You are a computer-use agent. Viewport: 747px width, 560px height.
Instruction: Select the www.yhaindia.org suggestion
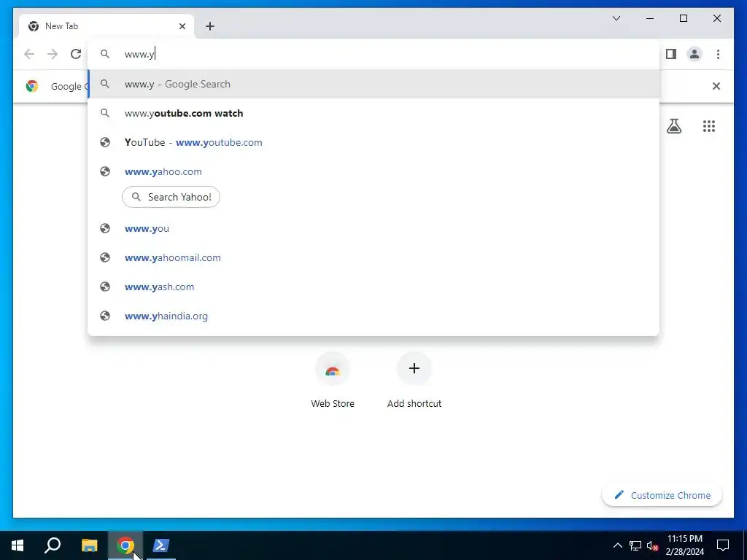pyautogui.click(x=374, y=316)
